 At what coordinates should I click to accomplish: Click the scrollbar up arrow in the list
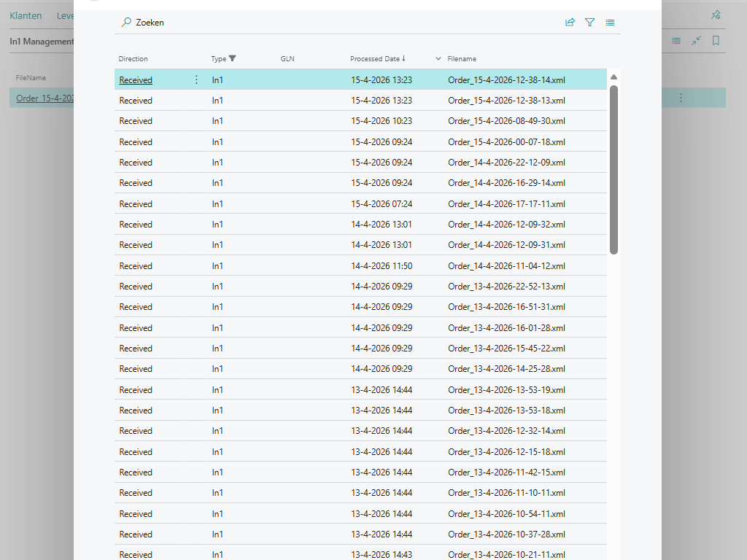[x=614, y=77]
